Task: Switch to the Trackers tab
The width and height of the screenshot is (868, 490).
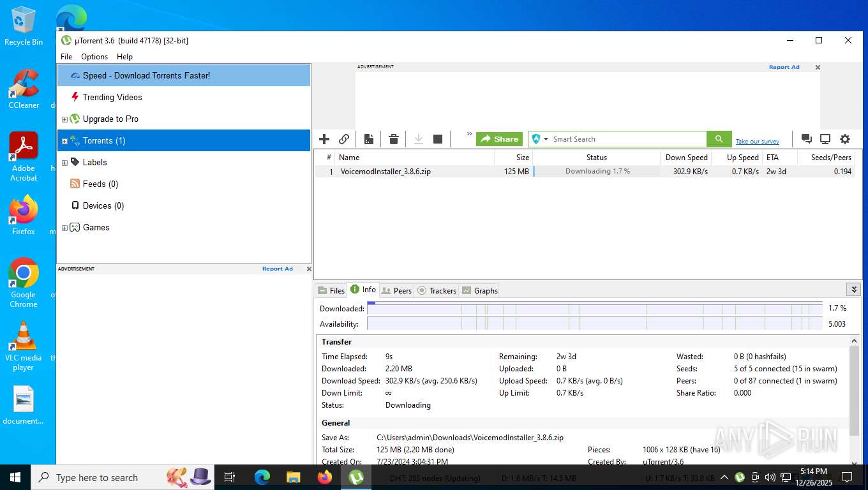Action: [437, 290]
